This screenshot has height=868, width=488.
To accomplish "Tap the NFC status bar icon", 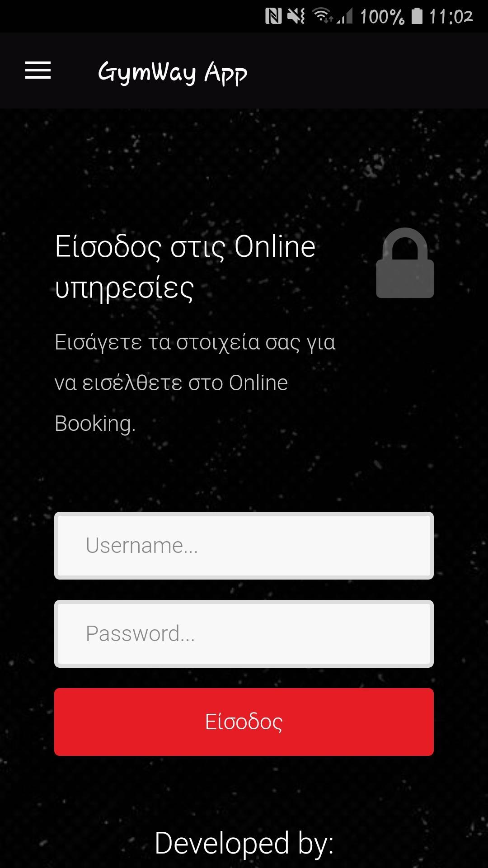I will tap(273, 17).
